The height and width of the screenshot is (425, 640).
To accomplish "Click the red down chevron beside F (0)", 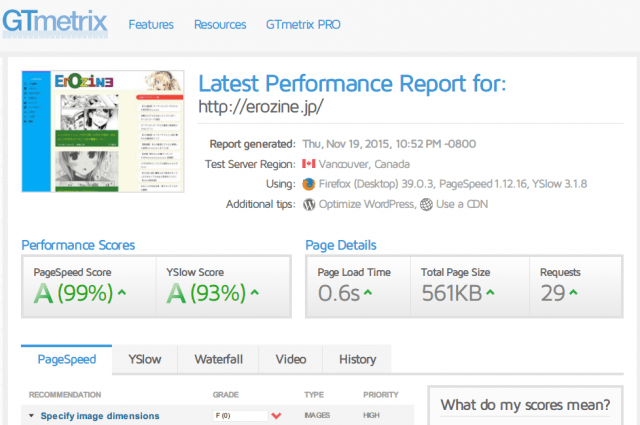I will click(276, 416).
